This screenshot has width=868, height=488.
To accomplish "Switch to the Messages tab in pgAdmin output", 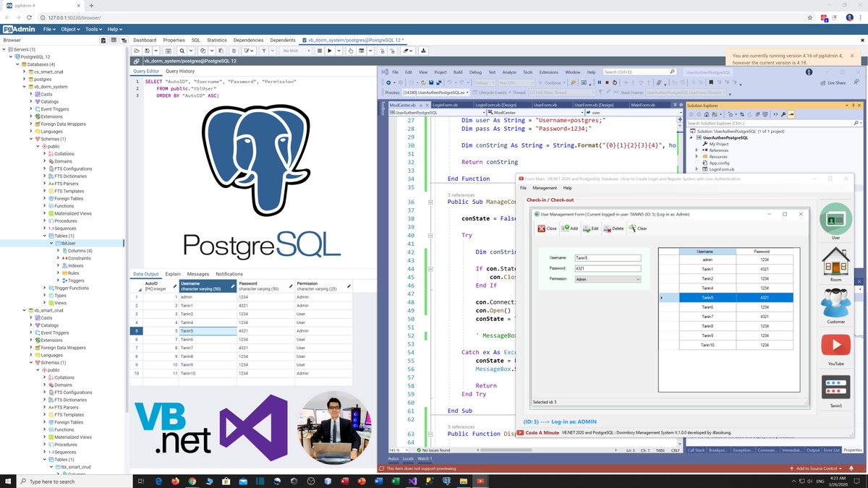I will pos(198,274).
